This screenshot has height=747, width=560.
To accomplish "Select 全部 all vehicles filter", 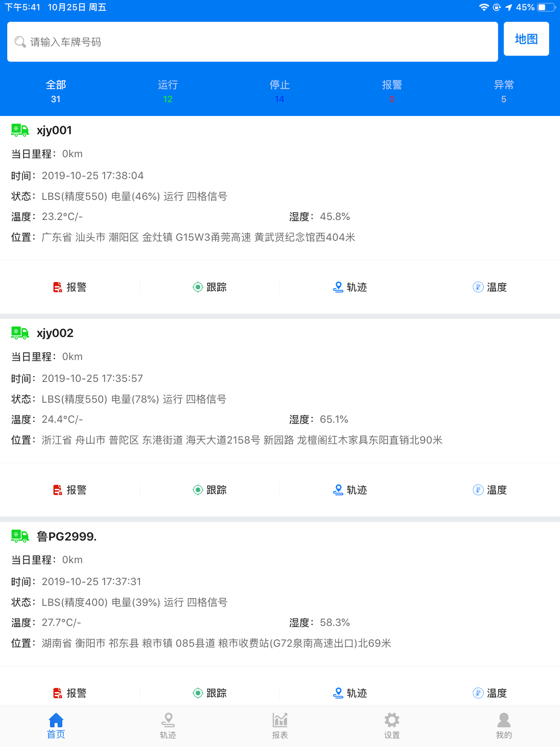I will point(56,91).
